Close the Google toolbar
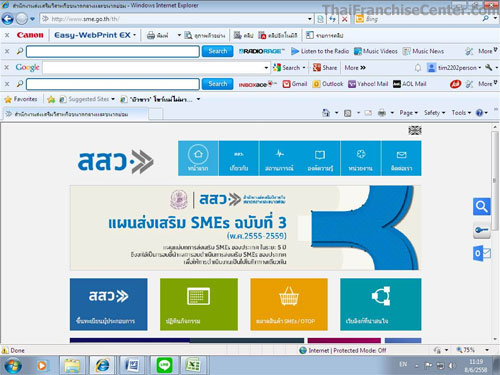This screenshot has height=375, width=500. [x=7, y=68]
